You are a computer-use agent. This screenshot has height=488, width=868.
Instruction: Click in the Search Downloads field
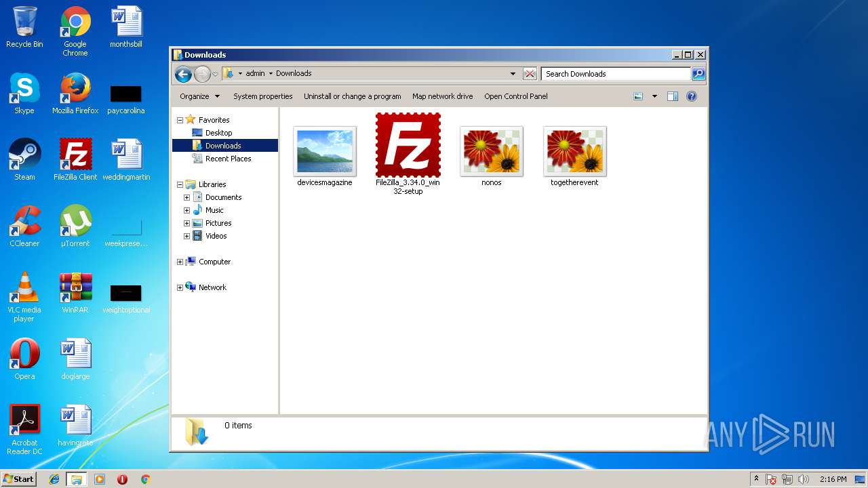pyautogui.click(x=616, y=74)
